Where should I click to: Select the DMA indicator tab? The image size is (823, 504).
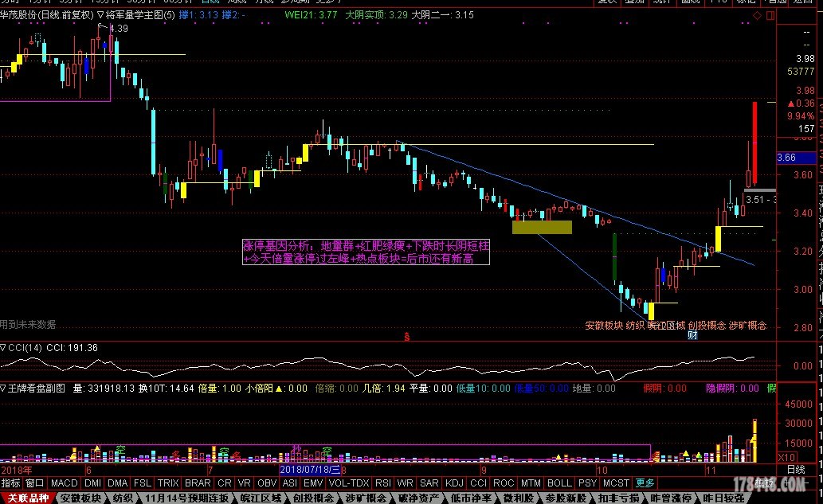click(x=118, y=483)
